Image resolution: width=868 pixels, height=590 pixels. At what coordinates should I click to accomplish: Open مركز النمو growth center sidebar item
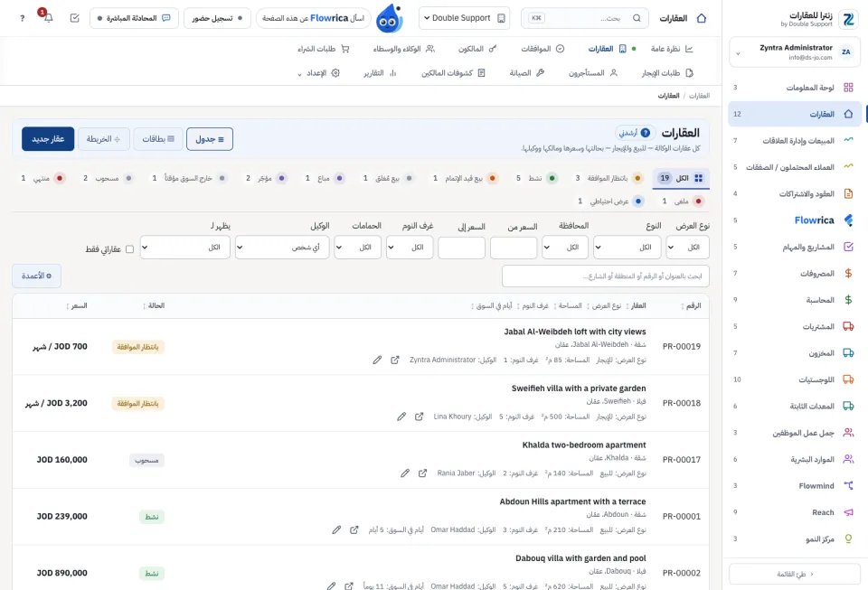[x=795, y=538]
